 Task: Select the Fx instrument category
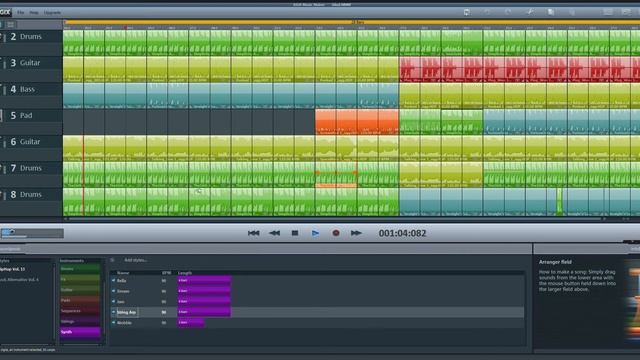point(80,280)
